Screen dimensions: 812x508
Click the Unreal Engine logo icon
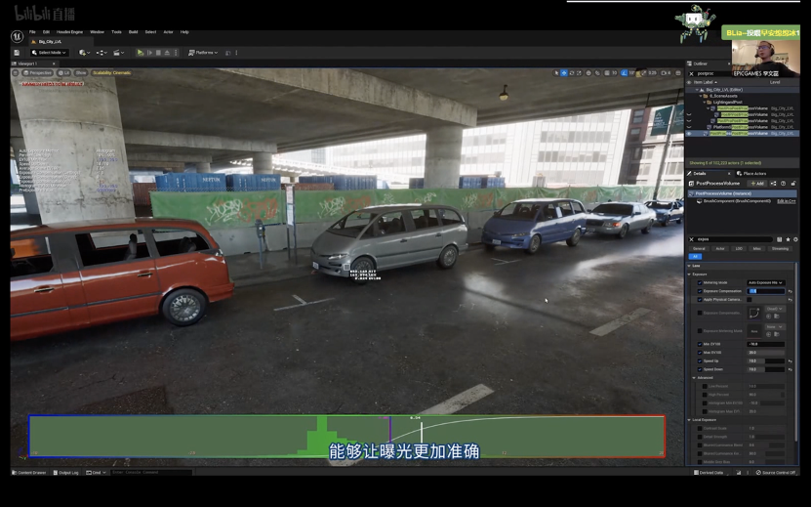18,36
